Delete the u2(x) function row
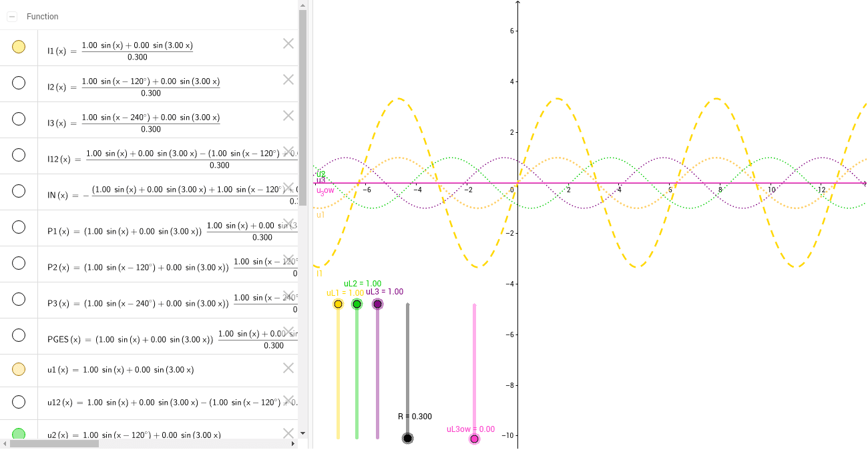 (x=288, y=433)
